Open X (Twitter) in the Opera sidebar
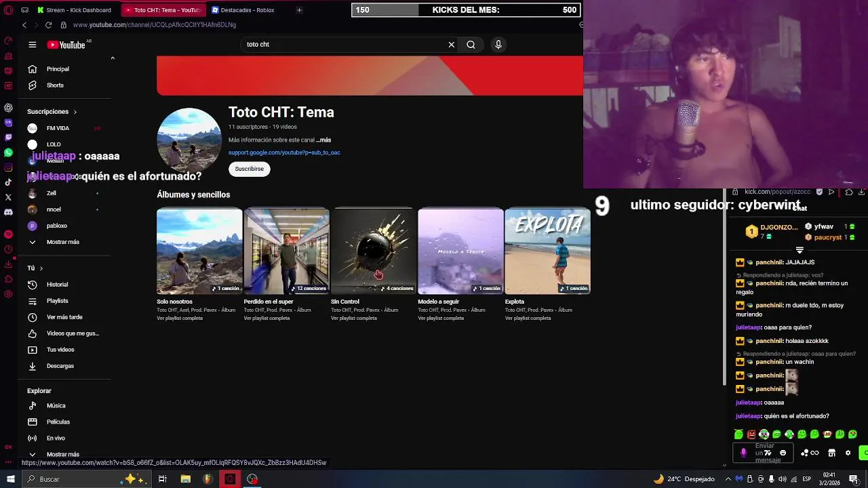This screenshot has width=868, height=488. [x=8, y=197]
